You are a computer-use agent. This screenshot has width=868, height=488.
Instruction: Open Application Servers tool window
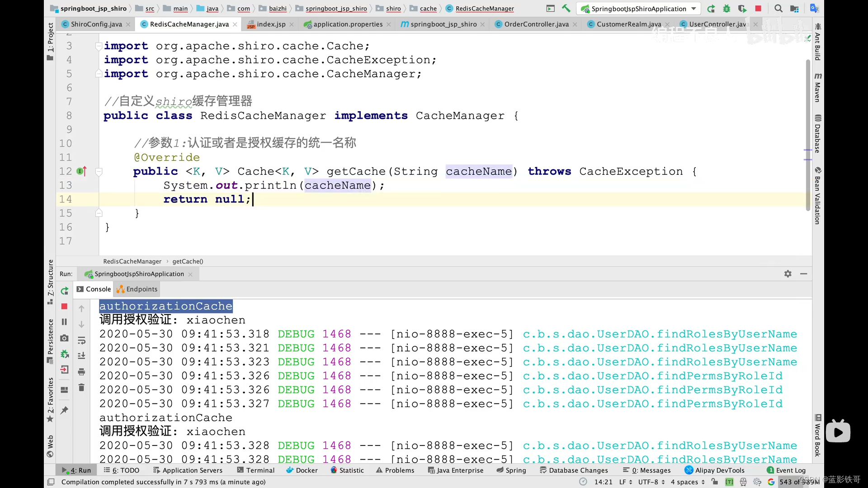(188, 470)
